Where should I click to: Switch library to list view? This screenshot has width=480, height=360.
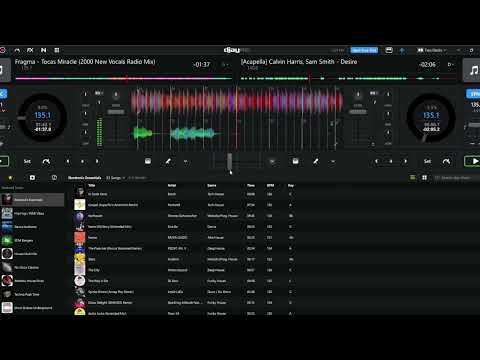click(x=412, y=178)
